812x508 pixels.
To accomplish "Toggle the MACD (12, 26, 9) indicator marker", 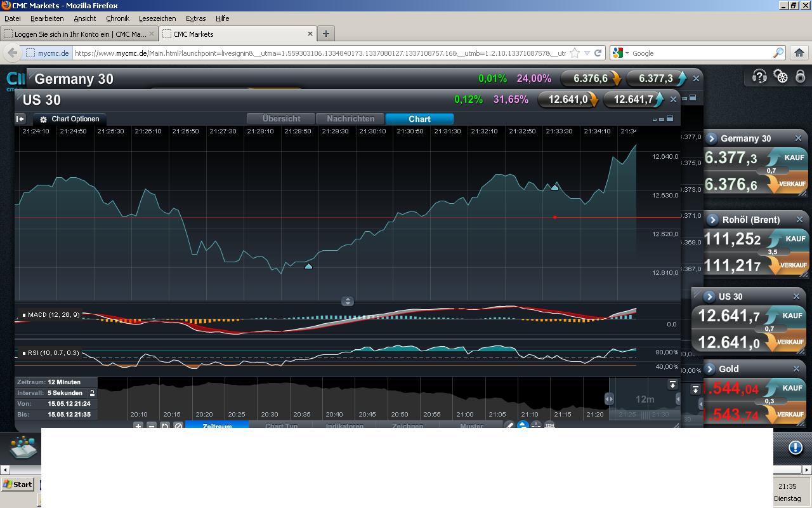I will 24,315.
